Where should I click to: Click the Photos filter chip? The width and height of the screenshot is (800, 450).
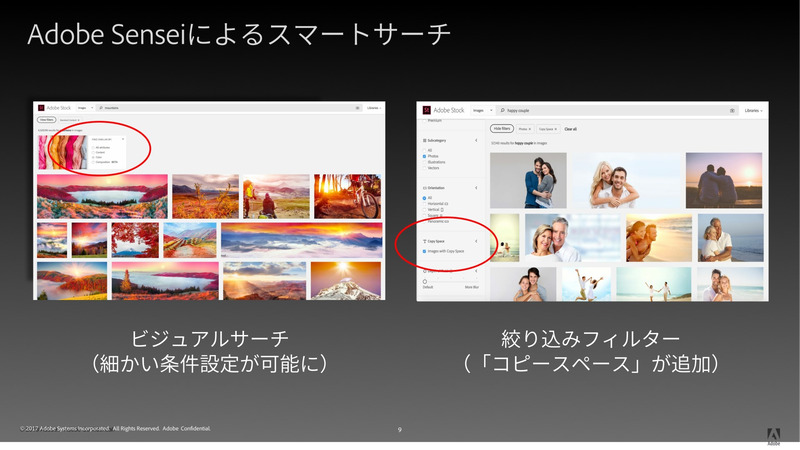point(525,129)
